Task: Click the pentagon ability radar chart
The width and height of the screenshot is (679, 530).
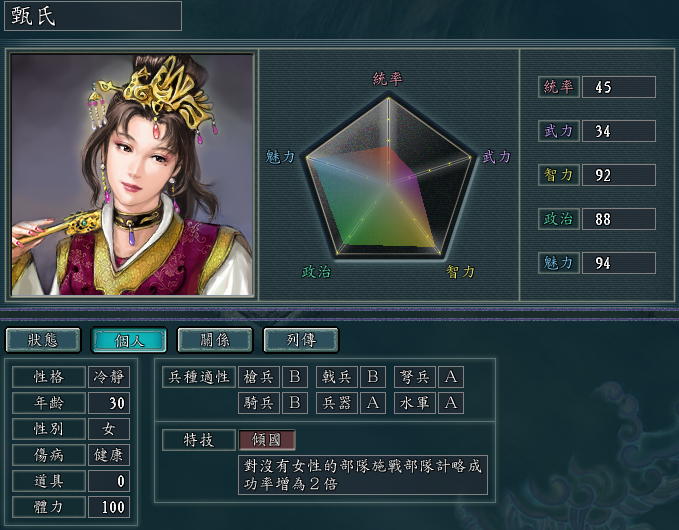Action: coord(388,178)
